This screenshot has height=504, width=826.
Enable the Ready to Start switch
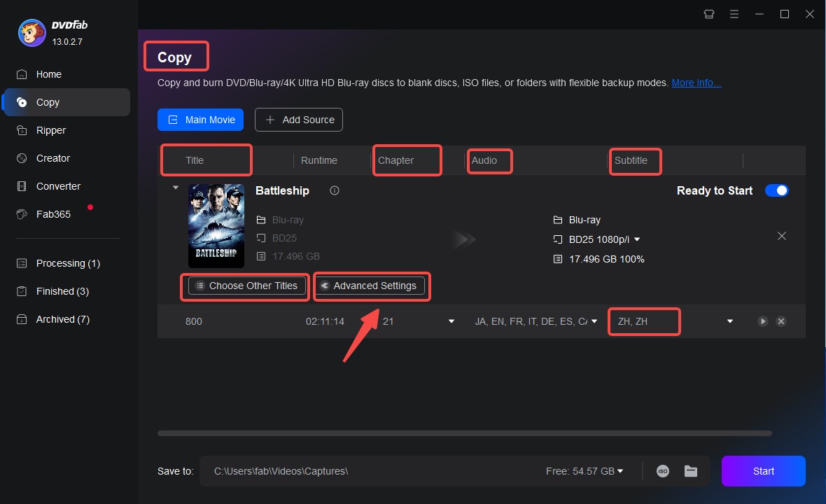coord(777,190)
